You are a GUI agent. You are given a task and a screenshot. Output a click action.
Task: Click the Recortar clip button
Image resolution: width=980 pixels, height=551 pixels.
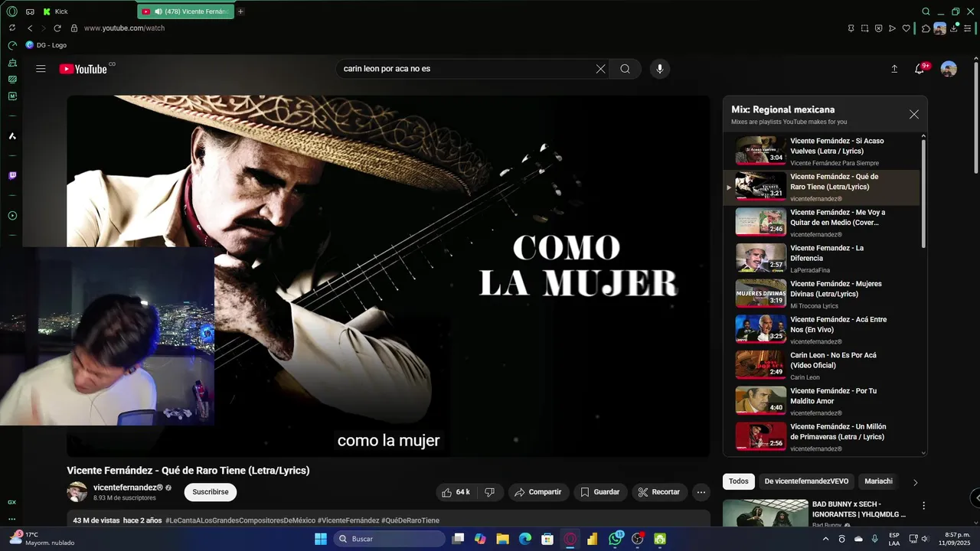coord(660,492)
